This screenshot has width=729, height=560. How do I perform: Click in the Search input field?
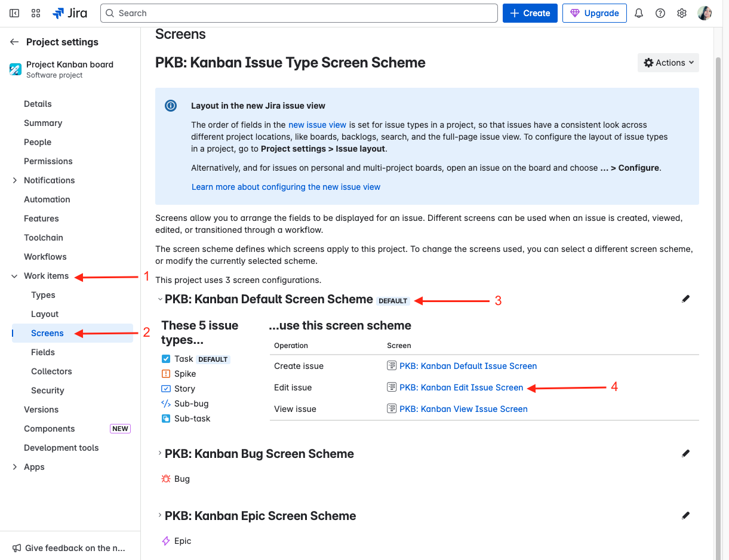click(299, 13)
